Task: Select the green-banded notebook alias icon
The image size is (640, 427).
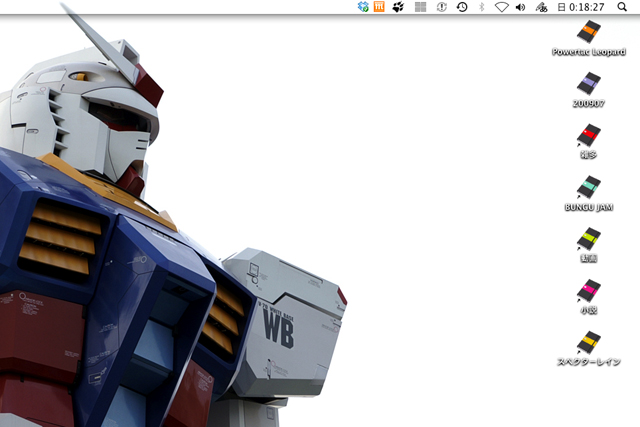Action: pyautogui.click(x=589, y=245)
